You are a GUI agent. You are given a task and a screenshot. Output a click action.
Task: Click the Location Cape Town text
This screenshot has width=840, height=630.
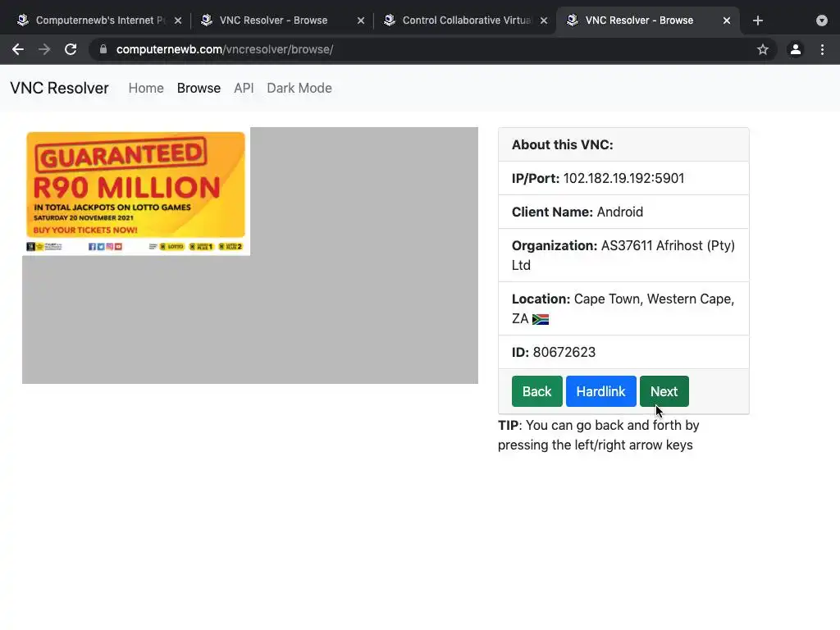[623, 308]
